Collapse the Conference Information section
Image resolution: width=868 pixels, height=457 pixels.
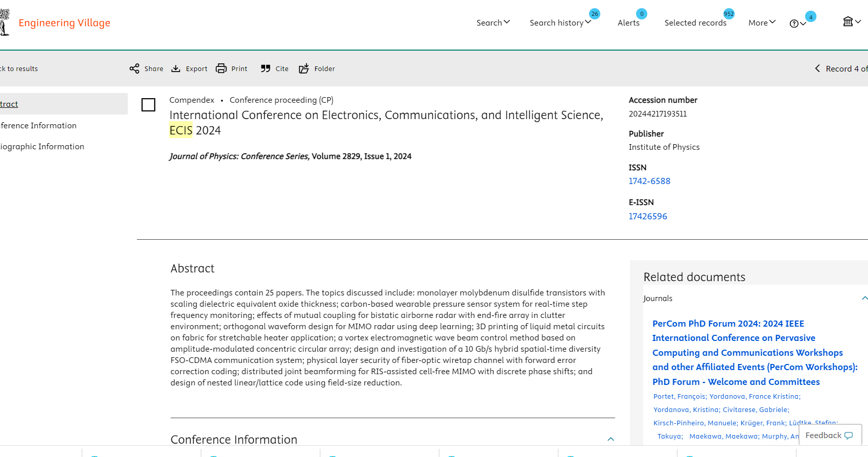[x=611, y=439]
